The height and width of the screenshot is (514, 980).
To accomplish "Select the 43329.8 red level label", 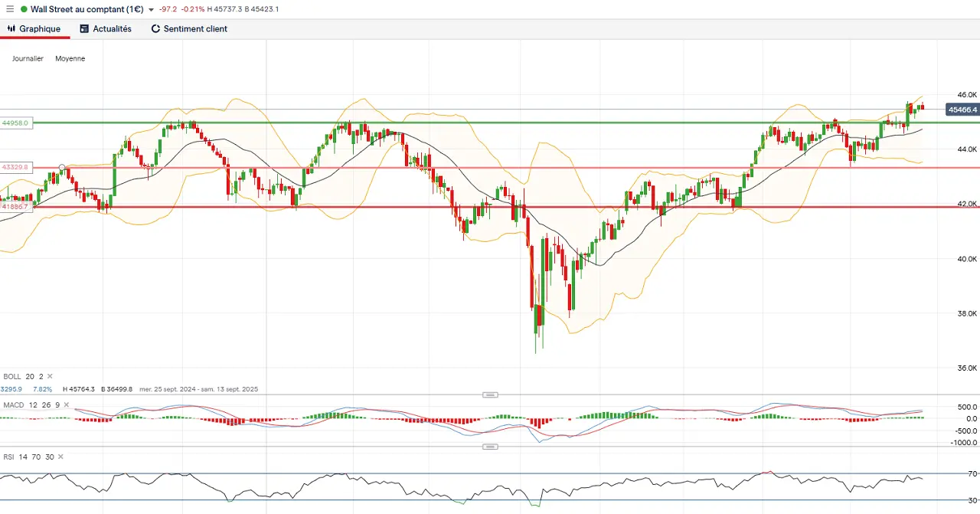I will (15, 167).
